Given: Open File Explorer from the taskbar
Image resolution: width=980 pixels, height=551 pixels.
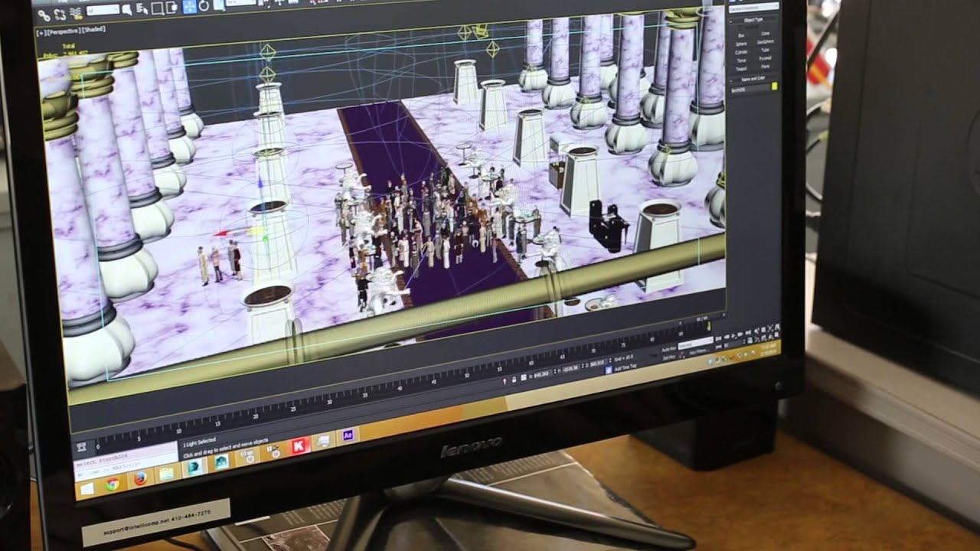Looking at the screenshot, I should [x=166, y=474].
